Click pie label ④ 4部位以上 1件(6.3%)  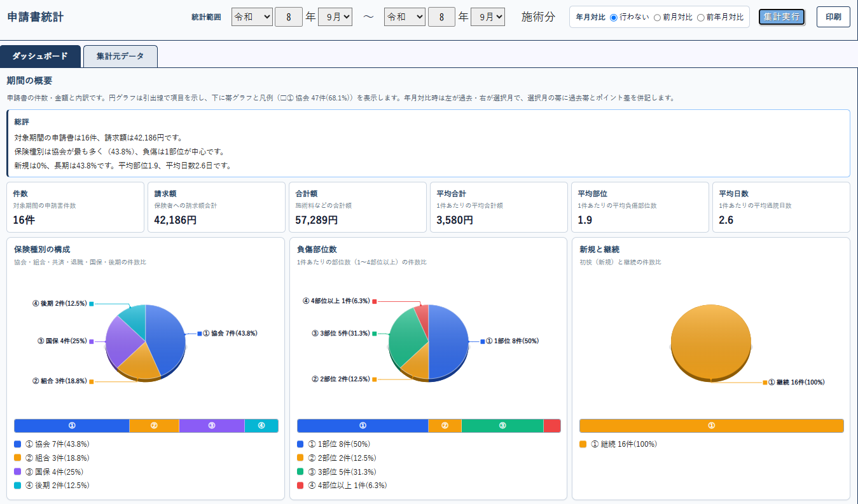336,301
